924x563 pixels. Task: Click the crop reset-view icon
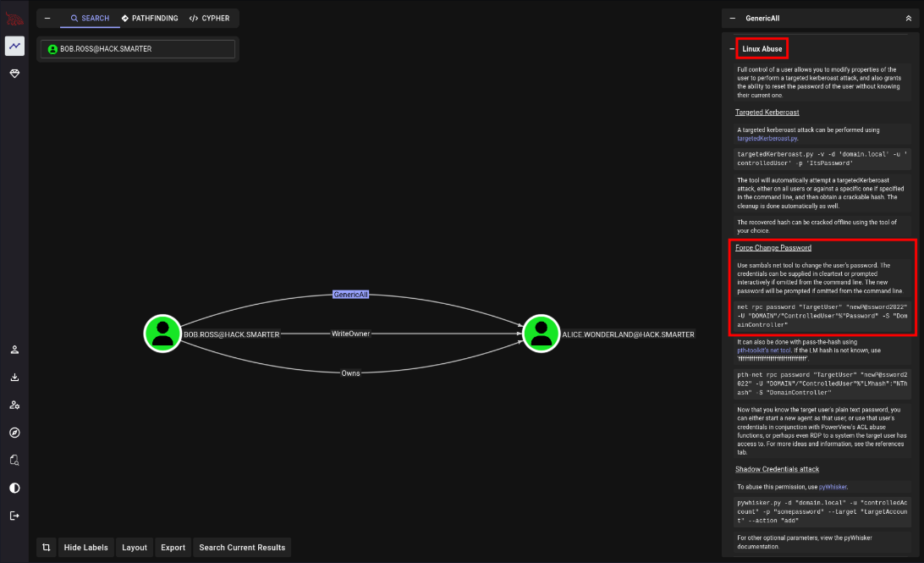(x=47, y=548)
